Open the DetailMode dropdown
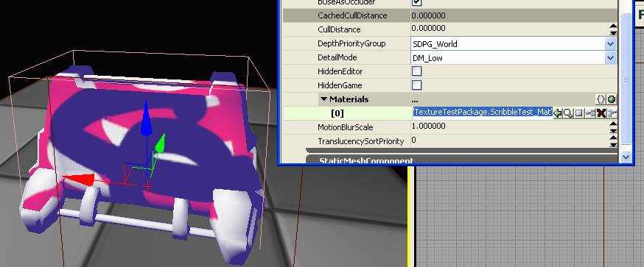This screenshot has width=644, height=267. coord(610,58)
